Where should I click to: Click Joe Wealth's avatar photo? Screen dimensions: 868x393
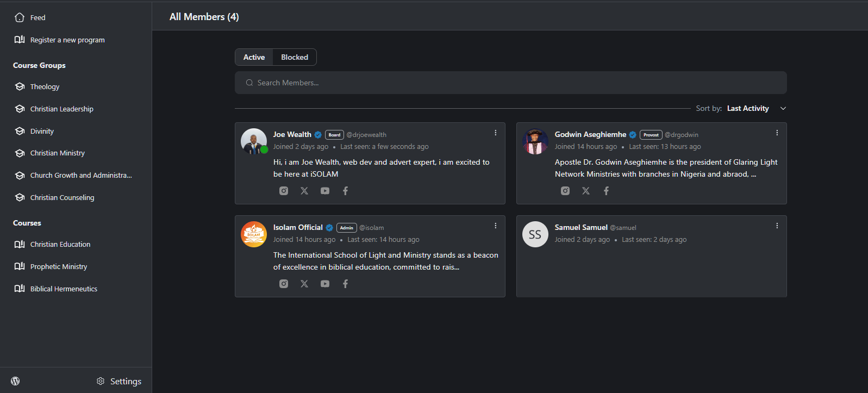click(254, 141)
